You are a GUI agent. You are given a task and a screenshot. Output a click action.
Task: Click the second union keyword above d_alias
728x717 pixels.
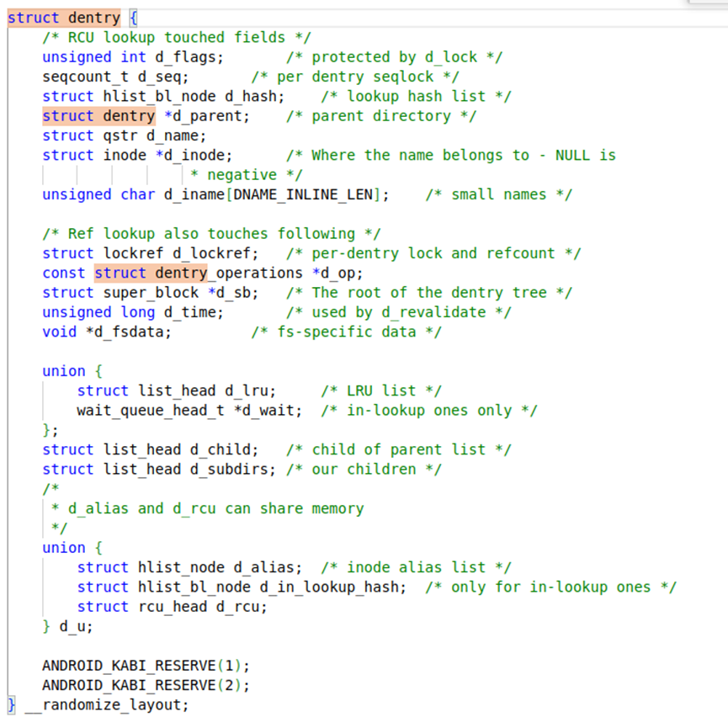click(x=64, y=548)
